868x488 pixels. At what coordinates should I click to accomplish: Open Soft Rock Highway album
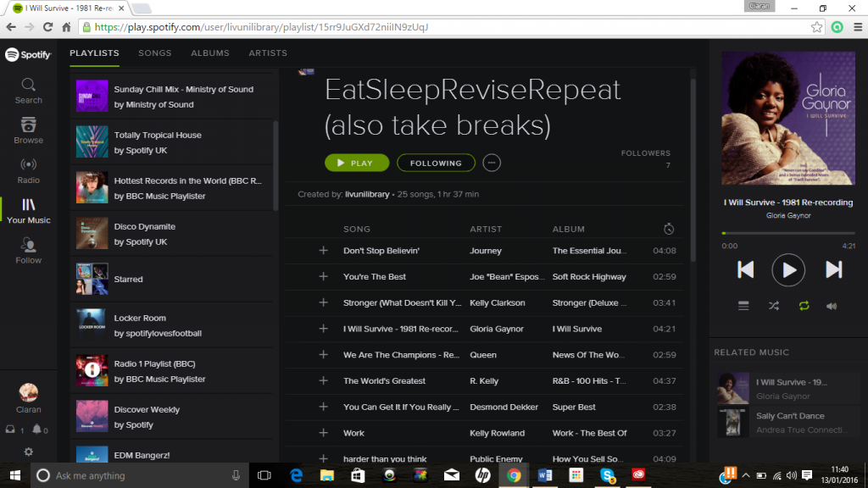pyautogui.click(x=589, y=277)
